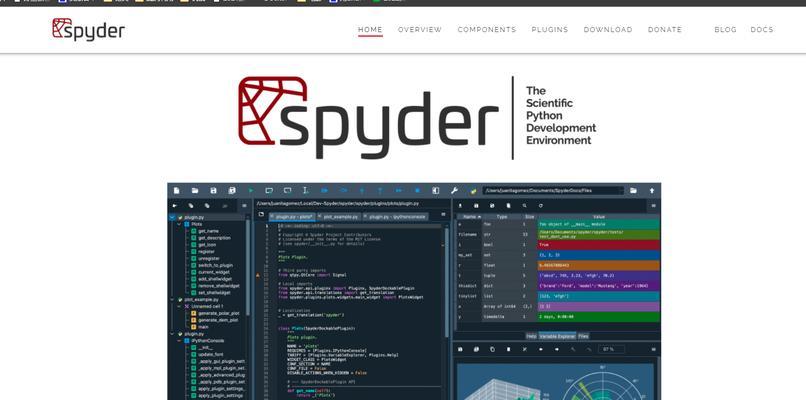Screen dimensions: 806x400
Task: Collapse the Plots class node in outline
Action: 179,224
